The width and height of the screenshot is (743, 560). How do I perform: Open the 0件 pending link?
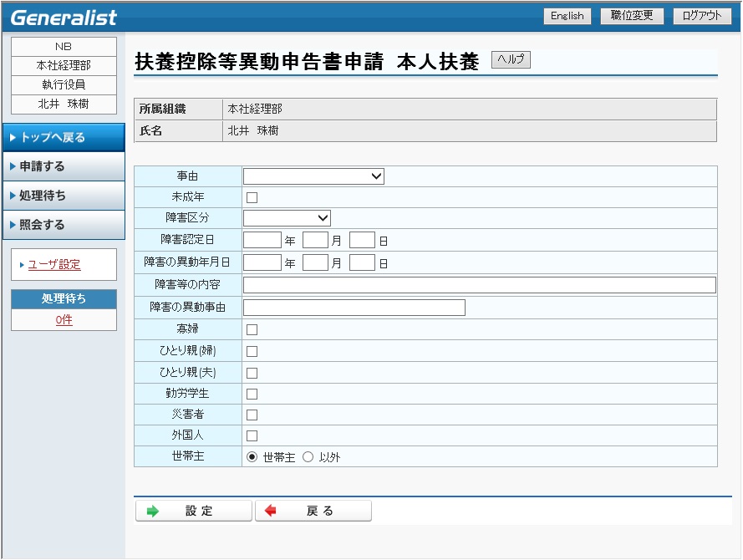tap(64, 320)
